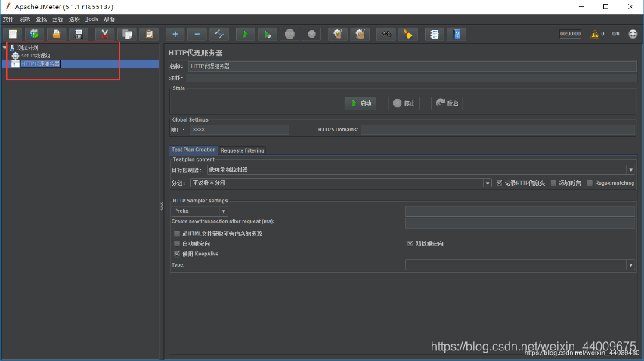Start the test with green play icon

[246, 34]
